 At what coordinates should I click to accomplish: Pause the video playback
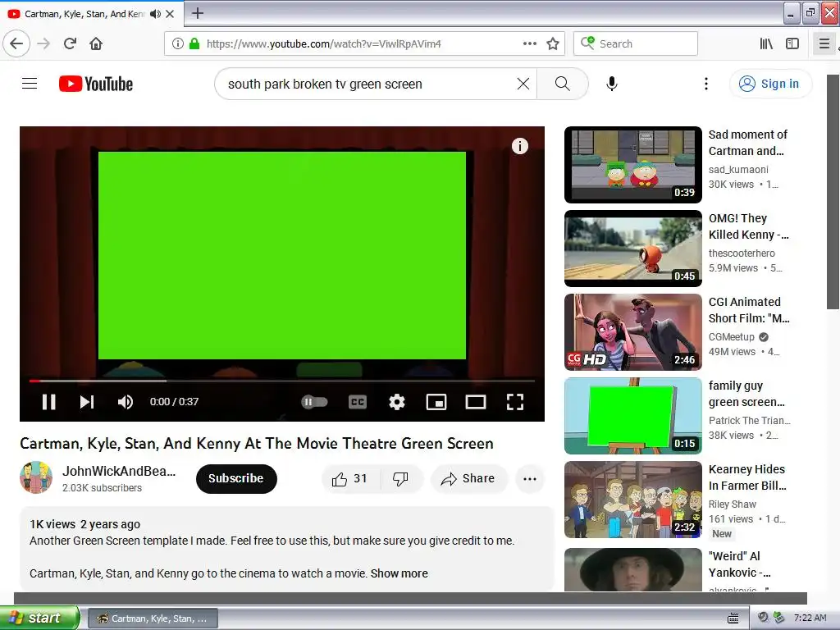[x=48, y=402]
